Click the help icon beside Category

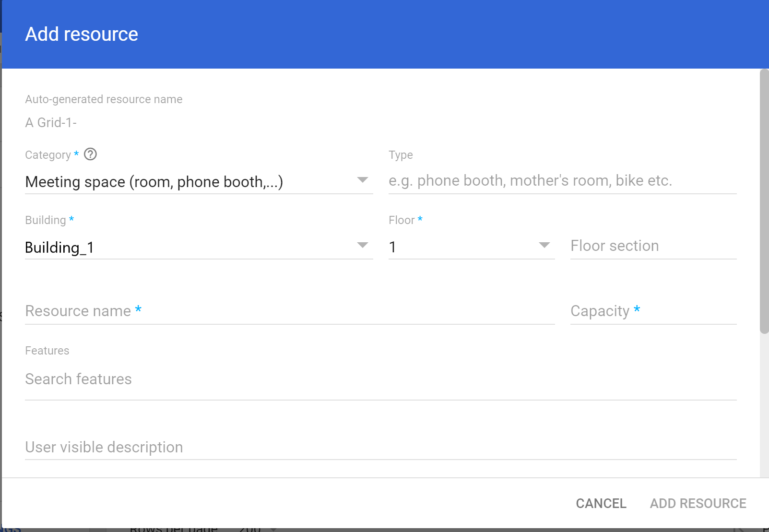tap(90, 154)
